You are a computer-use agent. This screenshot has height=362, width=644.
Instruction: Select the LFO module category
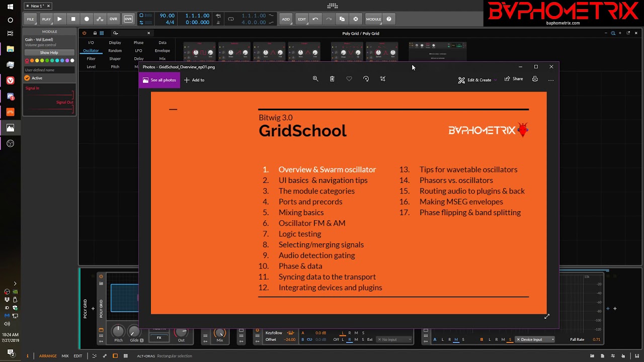(138, 51)
